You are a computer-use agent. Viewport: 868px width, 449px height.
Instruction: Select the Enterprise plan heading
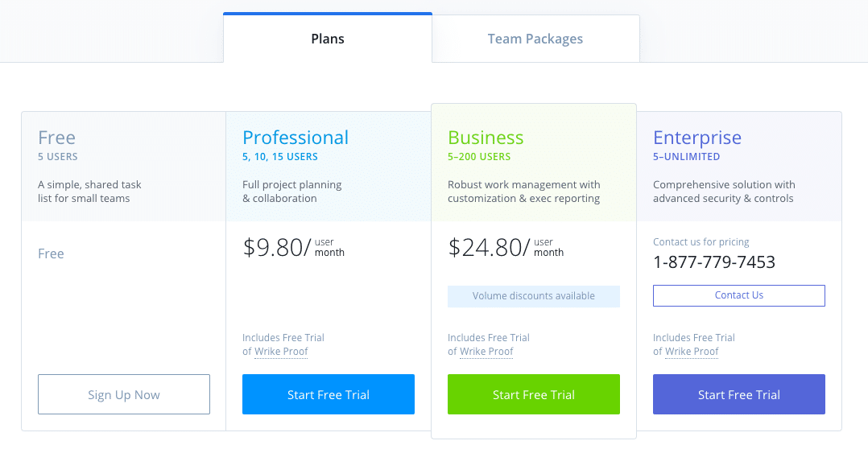click(697, 137)
